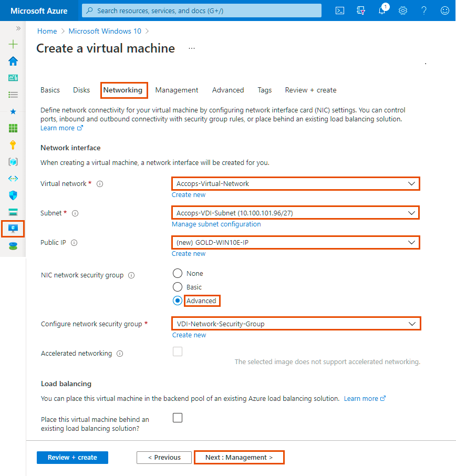Open the blue shield security icon

[13, 195]
